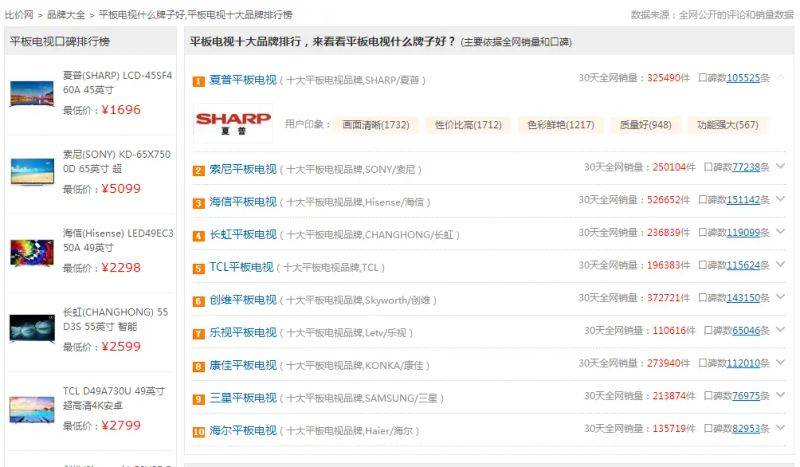Open 三星平板电视 brand link
The image size is (800, 467).
coord(243,398)
